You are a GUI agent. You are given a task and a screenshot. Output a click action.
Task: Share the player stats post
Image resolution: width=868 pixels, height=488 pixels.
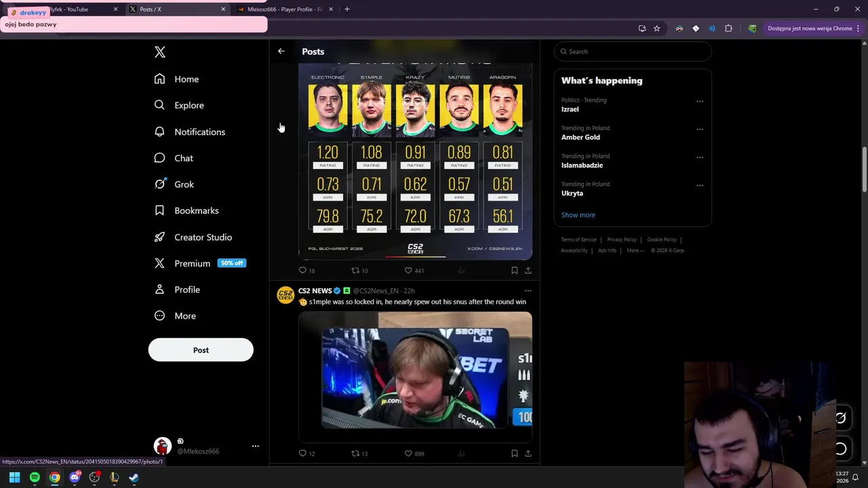point(528,270)
